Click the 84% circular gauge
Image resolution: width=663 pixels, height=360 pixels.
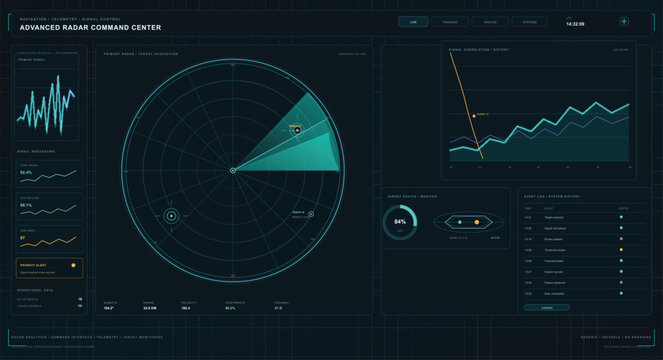[400, 222]
